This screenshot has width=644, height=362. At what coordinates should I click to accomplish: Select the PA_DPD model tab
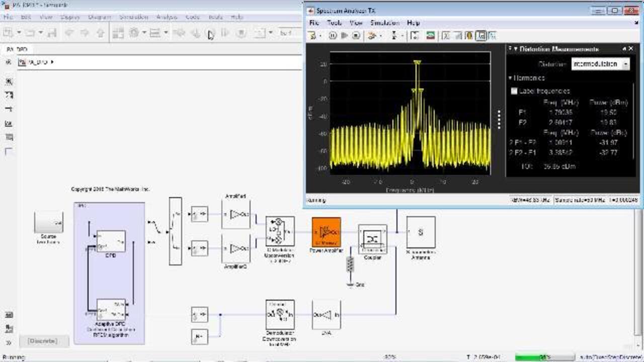(18, 49)
